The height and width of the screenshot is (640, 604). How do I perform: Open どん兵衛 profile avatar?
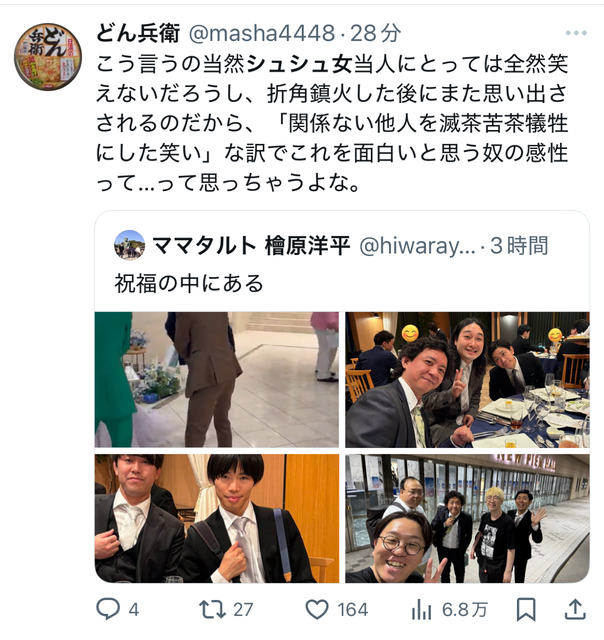coord(48,57)
